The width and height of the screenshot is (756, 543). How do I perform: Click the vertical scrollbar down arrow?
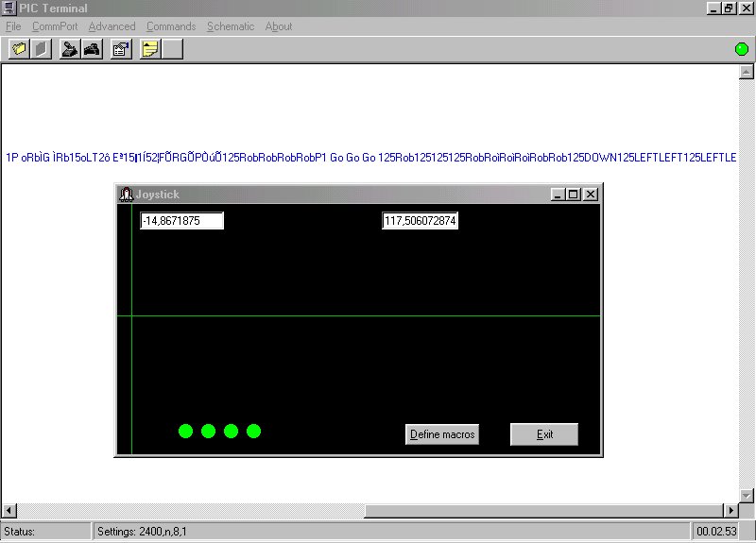[747, 495]
